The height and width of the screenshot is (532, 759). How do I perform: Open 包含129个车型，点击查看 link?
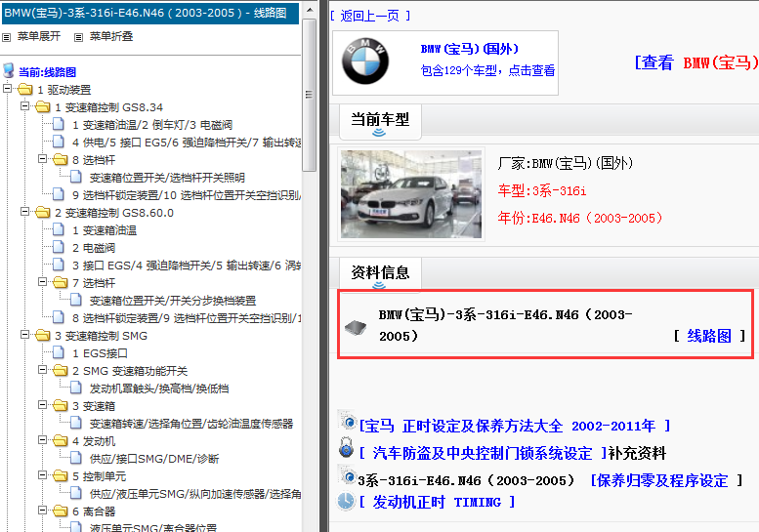(x=488, y=70)
